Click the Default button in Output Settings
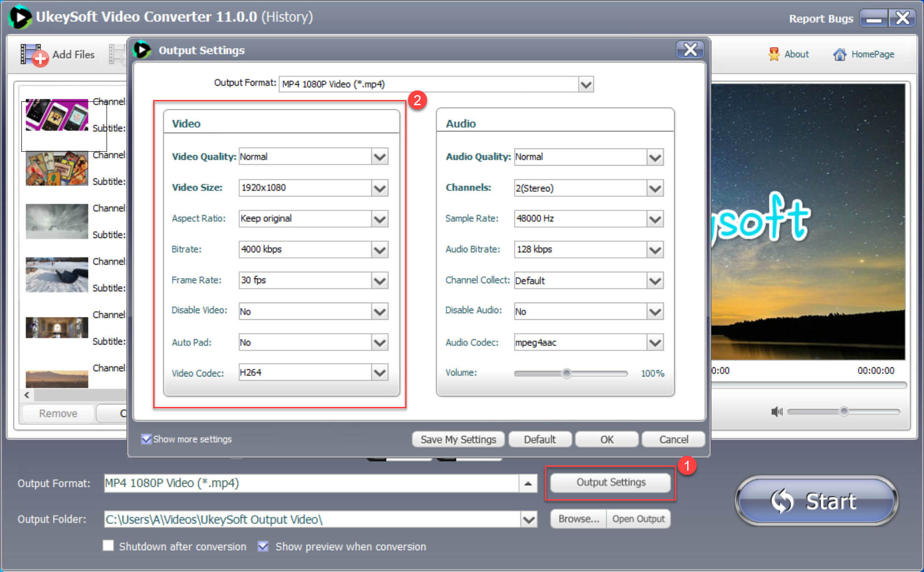 (539, 439)
